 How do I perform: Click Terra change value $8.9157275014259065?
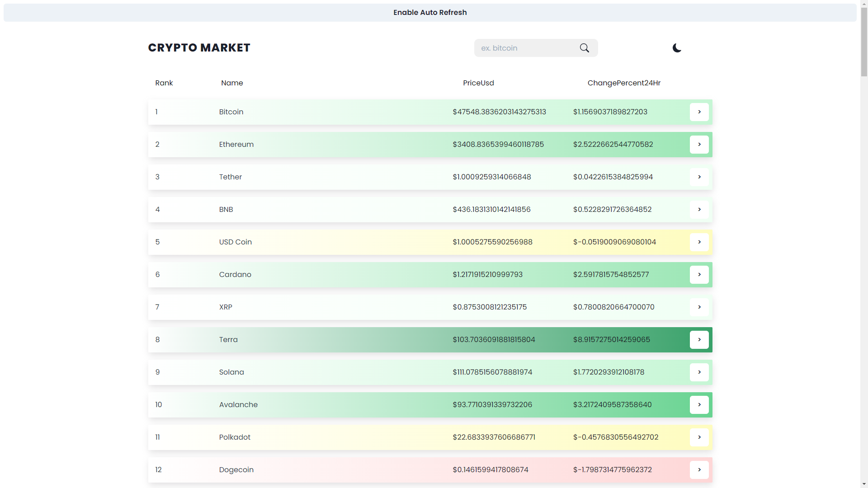pyautogui.click(x=611, y=340)
